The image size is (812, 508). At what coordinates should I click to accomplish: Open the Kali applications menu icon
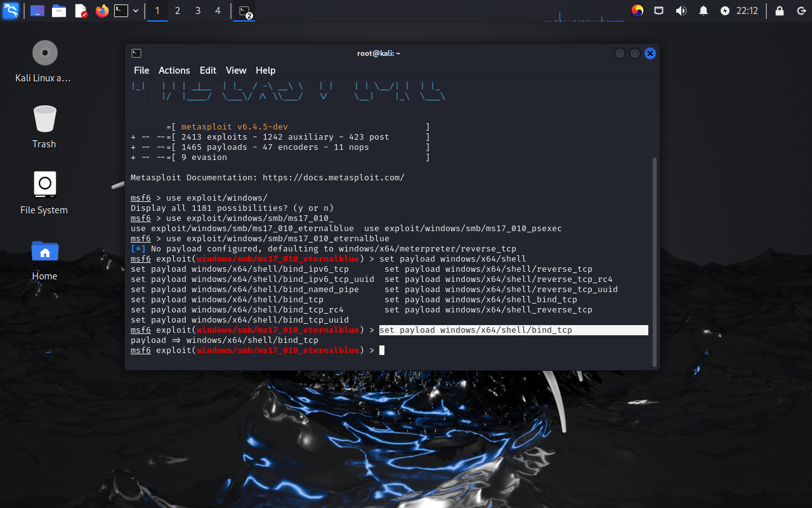click(11, 11)
